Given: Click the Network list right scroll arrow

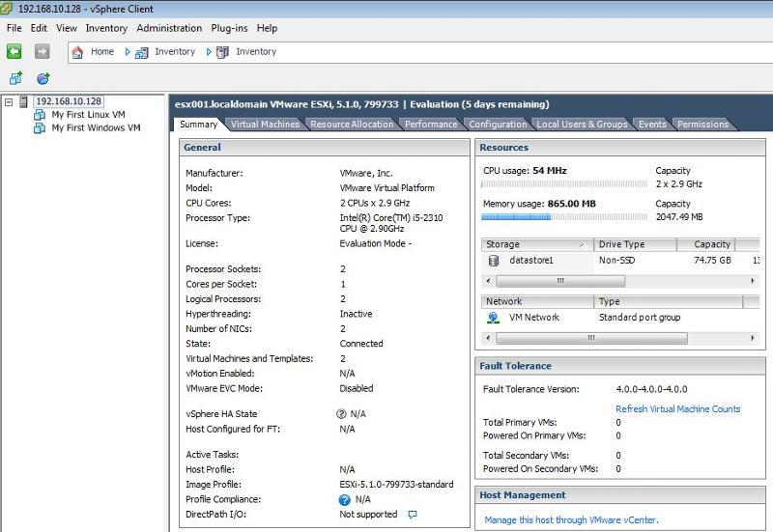Looking at the screenshot, I should coord(753,338).
